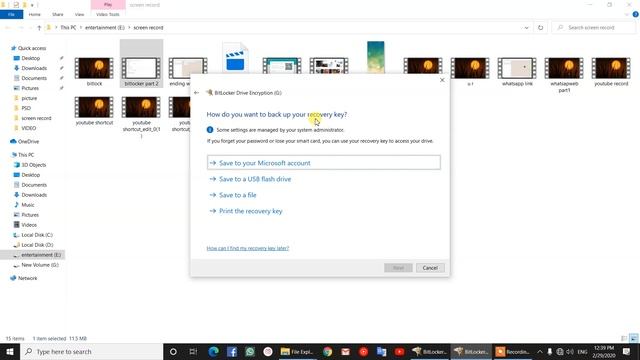The width and height of the screenshot is (640, 360).
Task: Expand chevron after This PC breadcrumb
Action: [x=81, y=27]
